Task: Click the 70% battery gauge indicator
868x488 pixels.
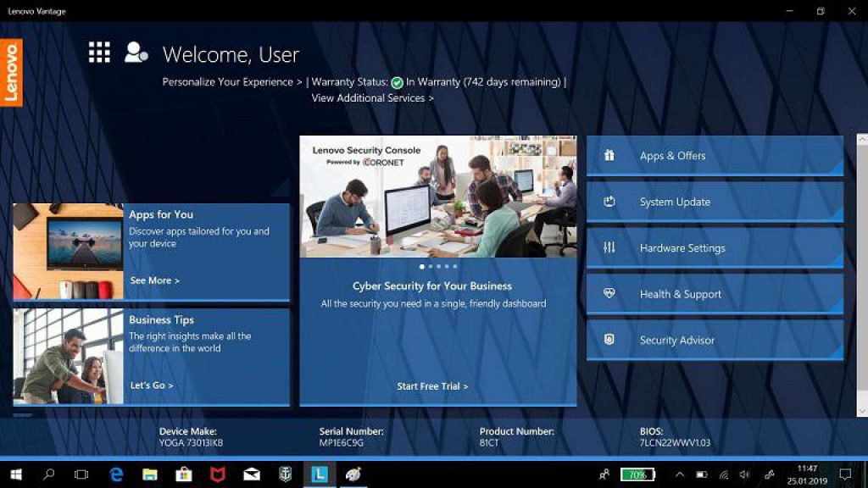Action: [x=637, y=474]
